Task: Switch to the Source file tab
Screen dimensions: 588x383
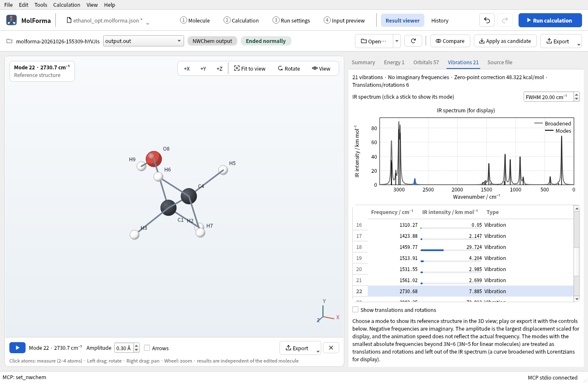Action: [500, 62]
